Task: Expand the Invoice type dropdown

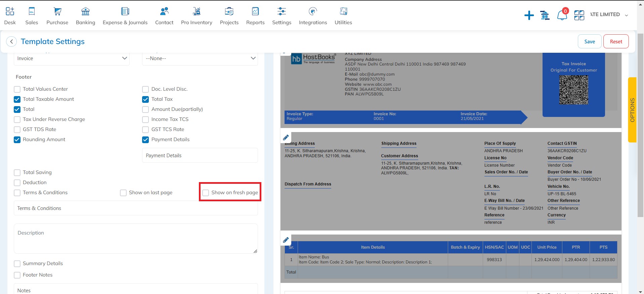Action: click(72, 58)
